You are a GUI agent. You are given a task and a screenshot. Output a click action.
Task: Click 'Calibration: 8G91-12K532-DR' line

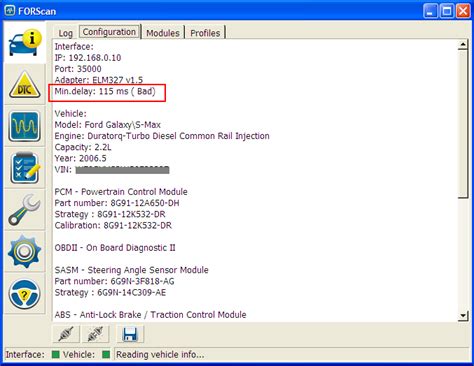point(113,226)
